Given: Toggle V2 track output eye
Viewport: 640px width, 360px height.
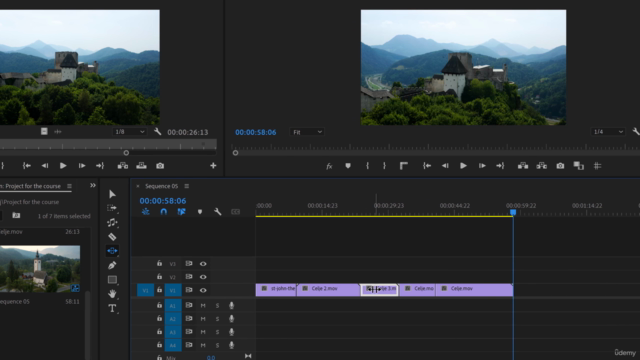Looking at the screenshot, I should click(x=203, y=277).
